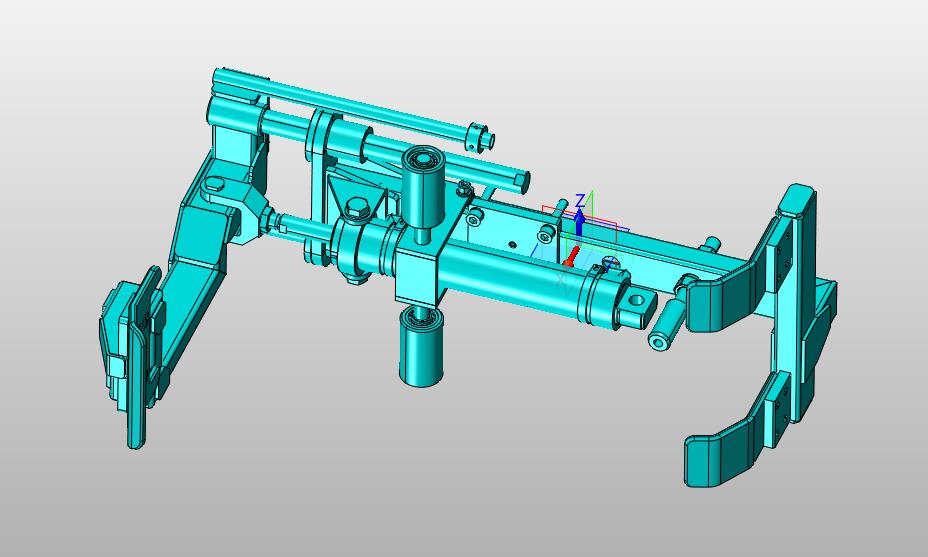Screen dimensions: 928x557
Task: Select the hex bolt head on pipe clamp
Action: pyautogui.click(x=356, y=209)
